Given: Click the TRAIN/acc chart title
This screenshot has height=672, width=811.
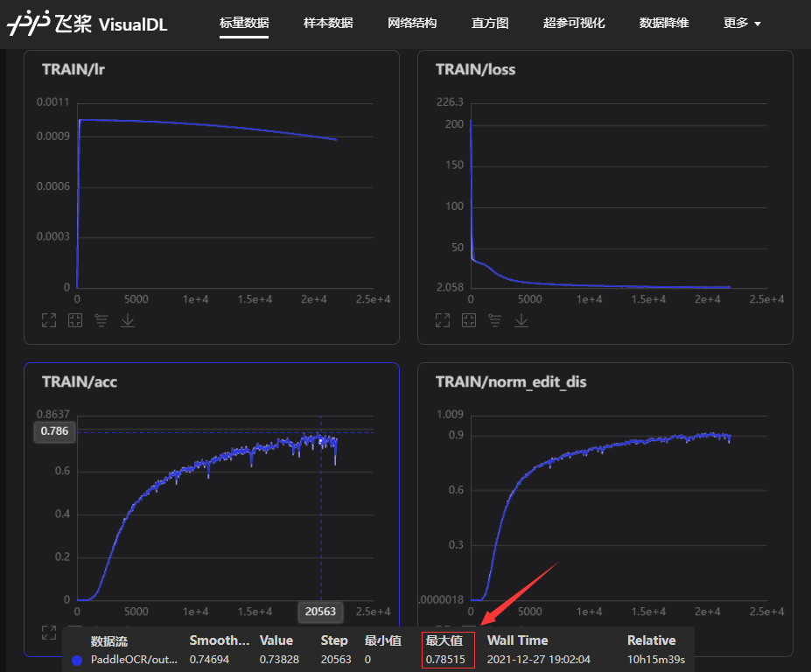Looking at the screenshot, I should pos(80,381).
